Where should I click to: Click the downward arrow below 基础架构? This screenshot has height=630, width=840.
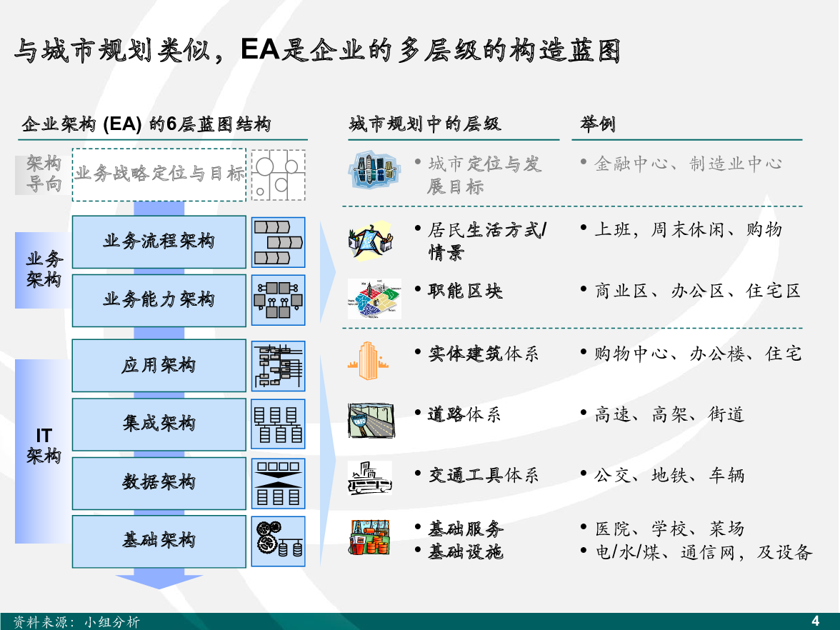159,580
